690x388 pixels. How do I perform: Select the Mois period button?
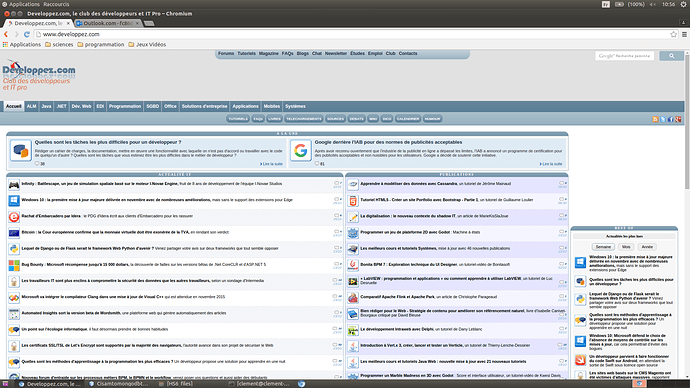pyautogui.click(x=626, y=247)
